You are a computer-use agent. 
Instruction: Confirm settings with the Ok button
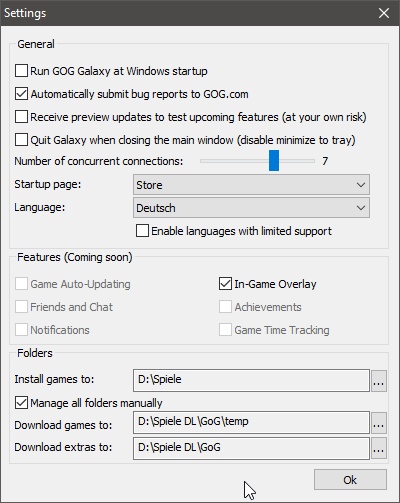pos(350,480)
